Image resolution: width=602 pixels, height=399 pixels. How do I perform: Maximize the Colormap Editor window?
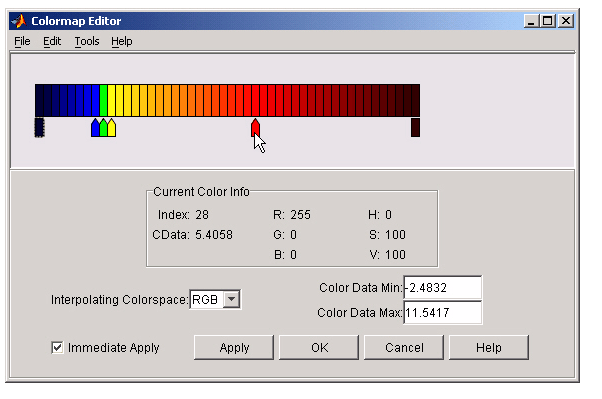[548, 21]
